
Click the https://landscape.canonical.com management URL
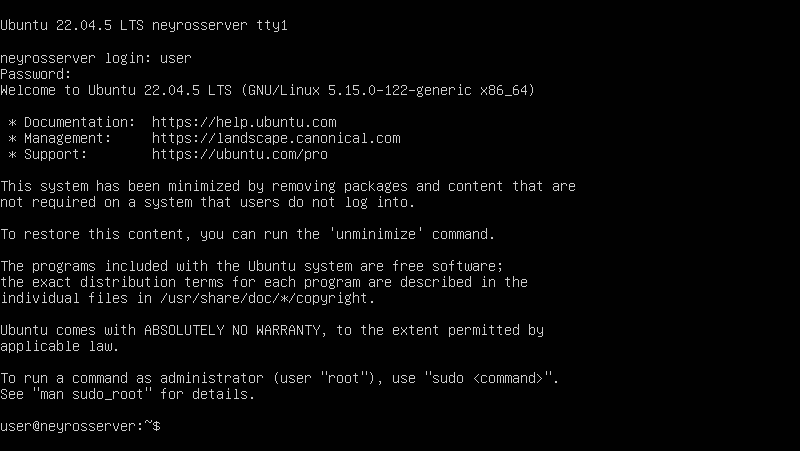point(276,138)
